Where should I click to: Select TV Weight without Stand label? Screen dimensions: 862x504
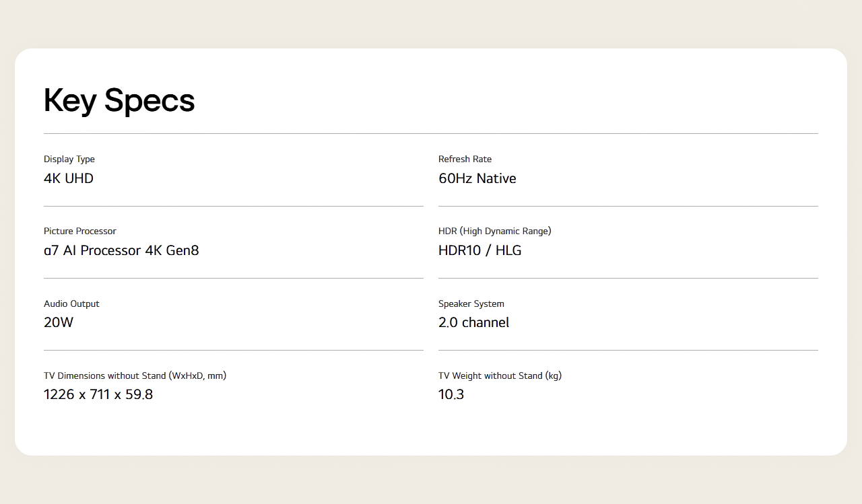[500, 376]
